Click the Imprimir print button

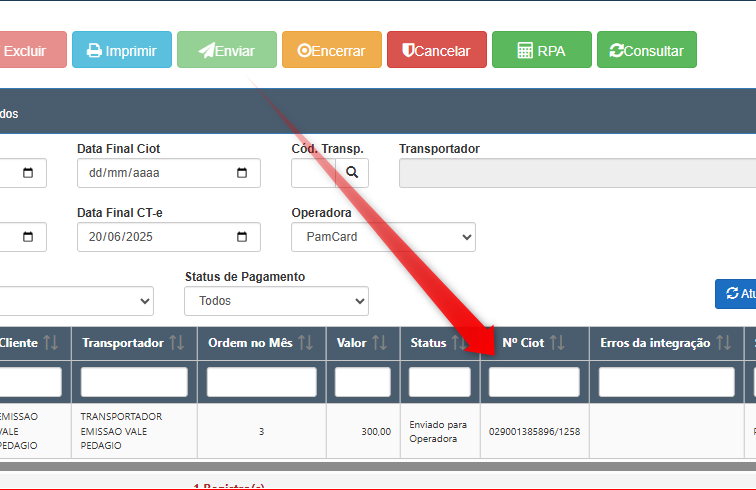pos(121,50)
